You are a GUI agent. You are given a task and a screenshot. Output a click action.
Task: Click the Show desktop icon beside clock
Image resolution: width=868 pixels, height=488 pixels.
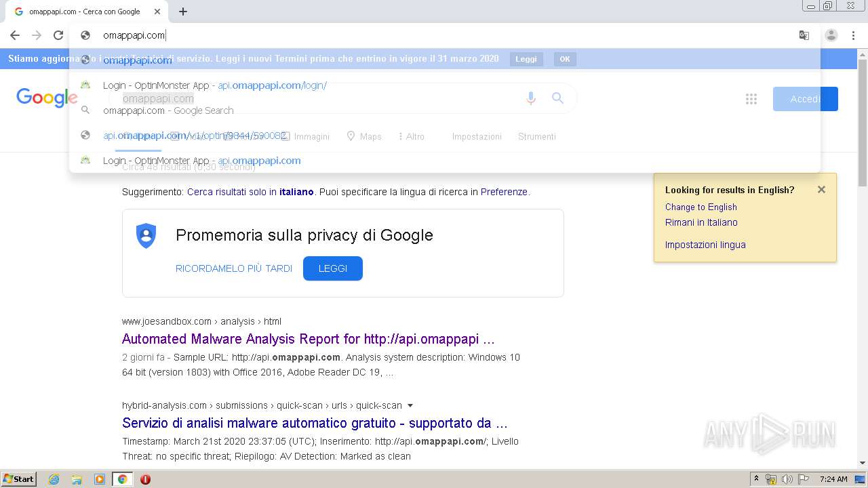(861, 479)
